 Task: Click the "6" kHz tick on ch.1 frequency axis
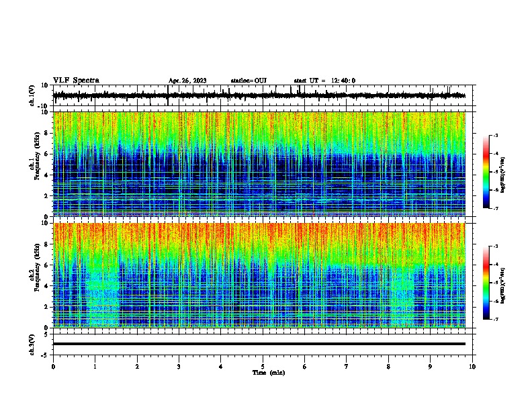[x=47, y=154]
